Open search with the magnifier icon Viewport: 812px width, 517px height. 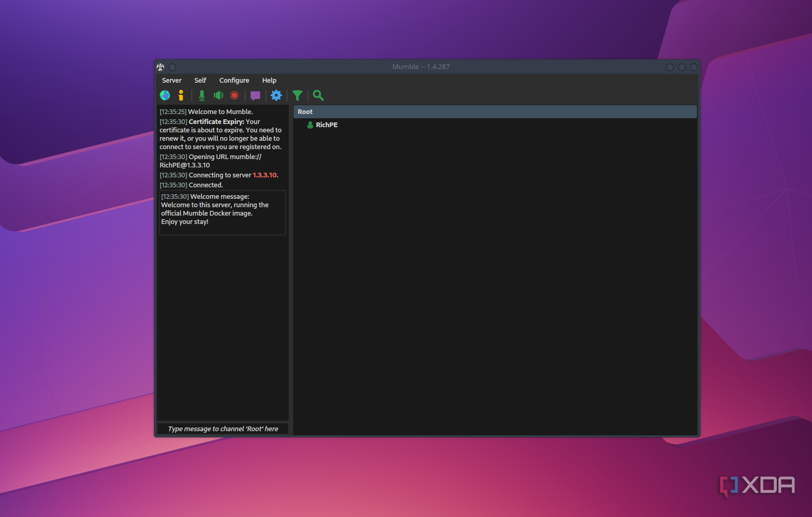pyautogui.click(x=318, y=95)
